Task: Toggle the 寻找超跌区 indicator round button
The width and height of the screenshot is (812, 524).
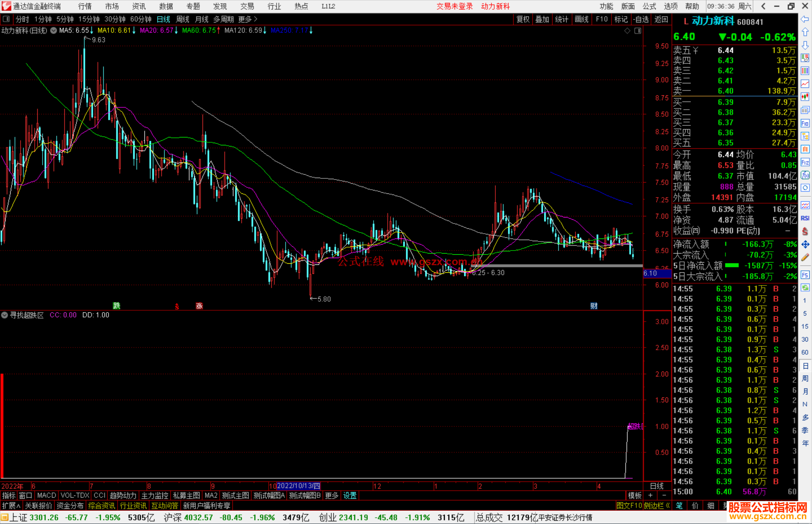Action: tap(5, 315)
